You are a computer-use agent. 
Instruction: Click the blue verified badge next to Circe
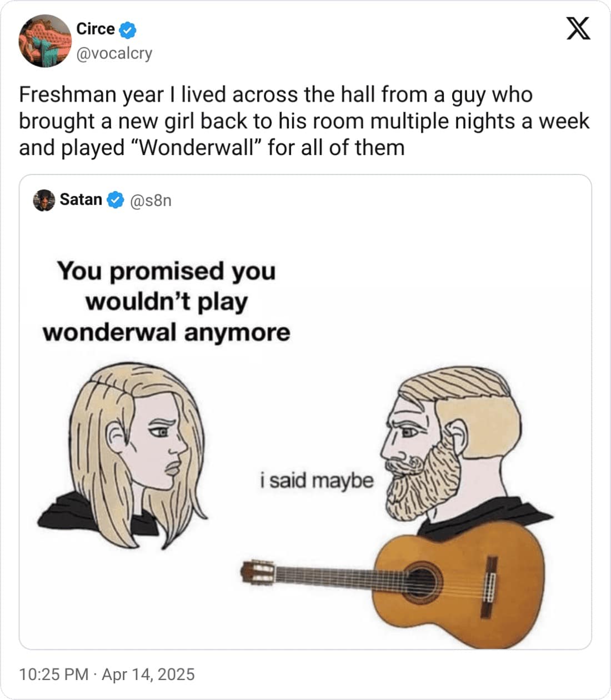point(127,29)
